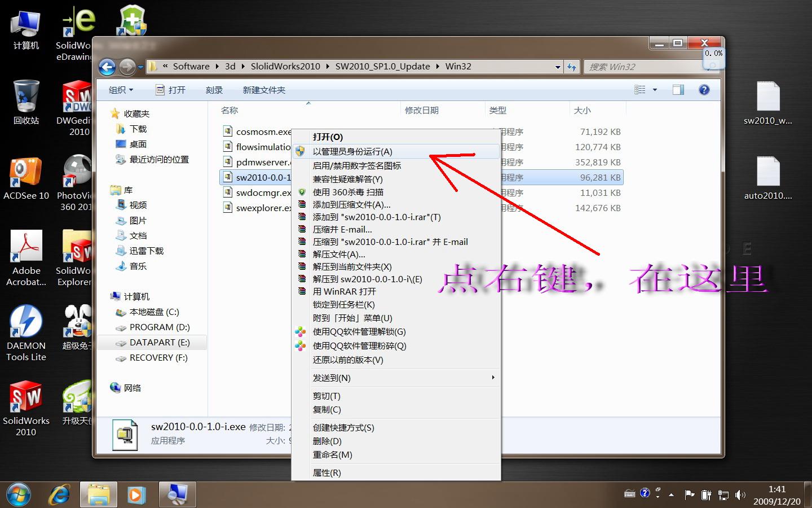Expand the SW2010_SP1.0_Update breadcrumb arrow

[x=438, y=67]
